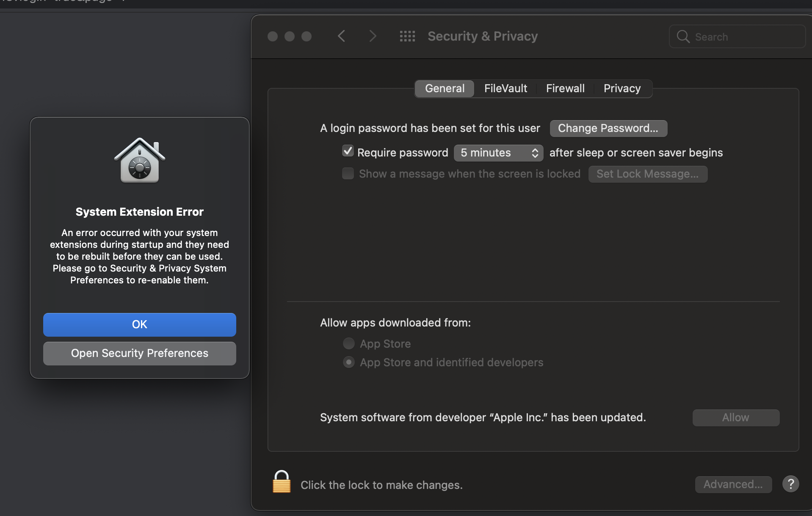Image resolution: width=812 pixels, height=516 pixels.
Task: Go back with the left chevron
Action: [x=342, y=36]
